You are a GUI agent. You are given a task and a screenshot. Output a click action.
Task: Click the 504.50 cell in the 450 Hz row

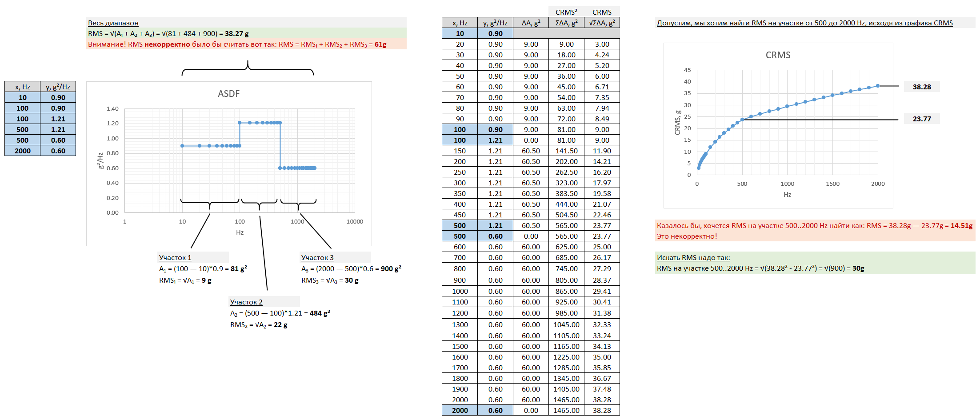[567, 215]
